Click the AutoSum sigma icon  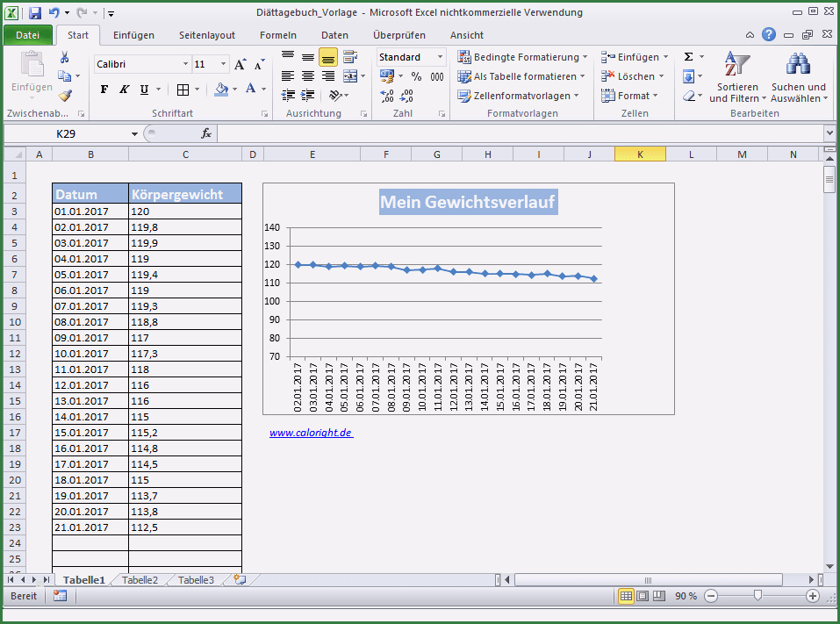point(689,57)
